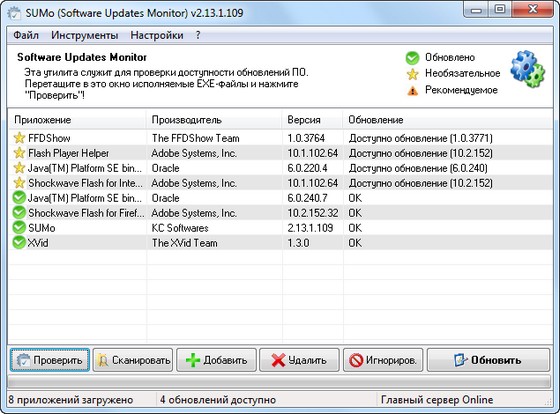Click the KC Softwares vendor cell
560x414 pixels.
coord(180,228)
